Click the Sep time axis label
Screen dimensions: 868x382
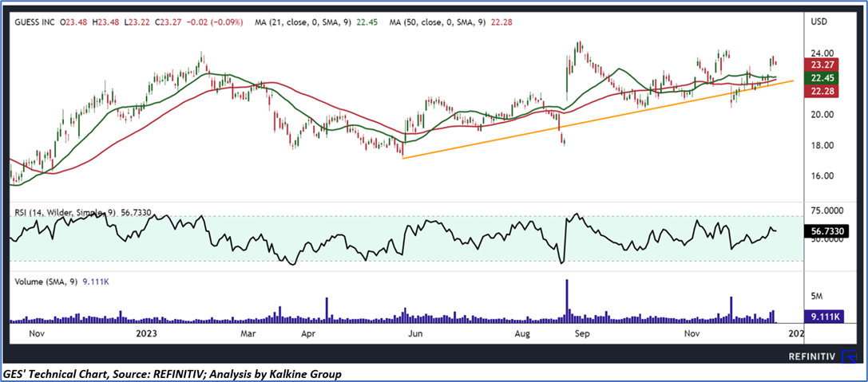point(583,333)
